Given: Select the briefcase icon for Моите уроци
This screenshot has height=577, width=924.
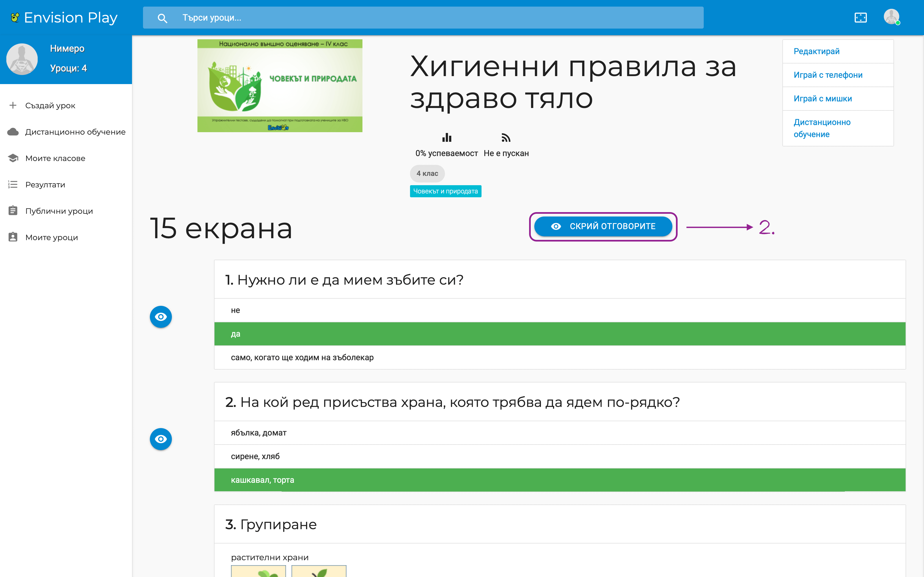Looking at the screenshot, I should [13, 237].
